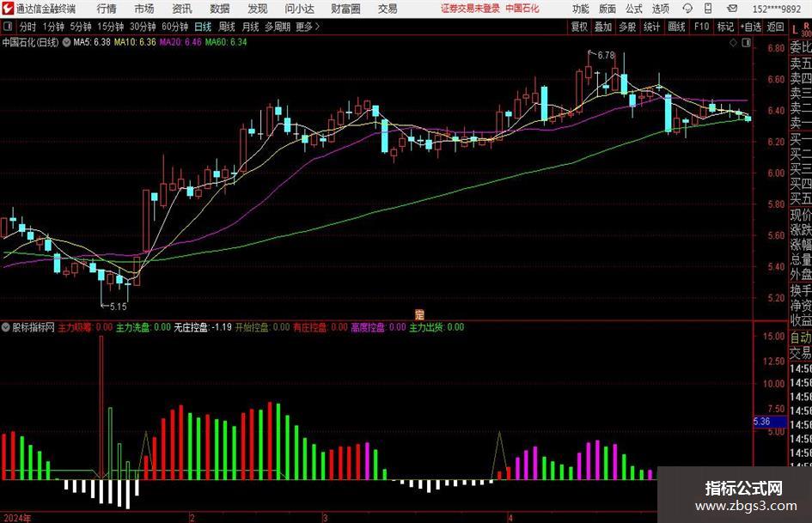Select the 日线 daily period tab
The height and width of the screenshot is (523, 812).
(x=203, y=27)
